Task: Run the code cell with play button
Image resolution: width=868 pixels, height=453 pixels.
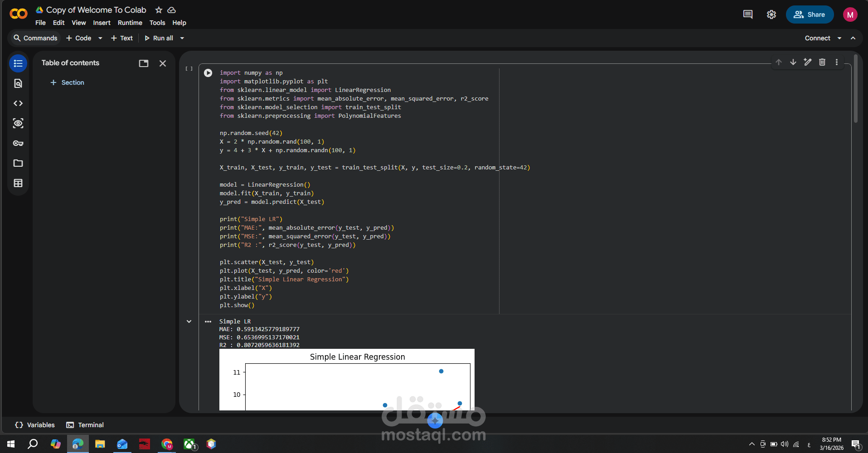Action: click(208, 73)
